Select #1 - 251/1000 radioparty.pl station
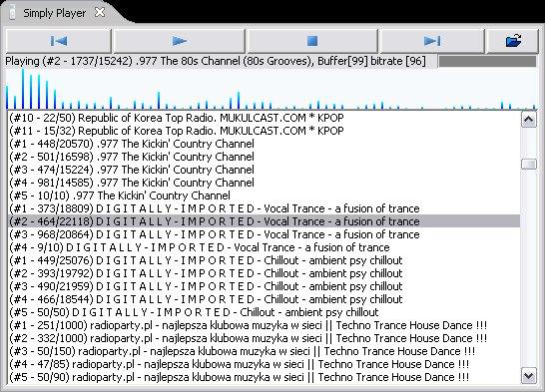This screenshot has height=392, width=545. coord(264,325)
